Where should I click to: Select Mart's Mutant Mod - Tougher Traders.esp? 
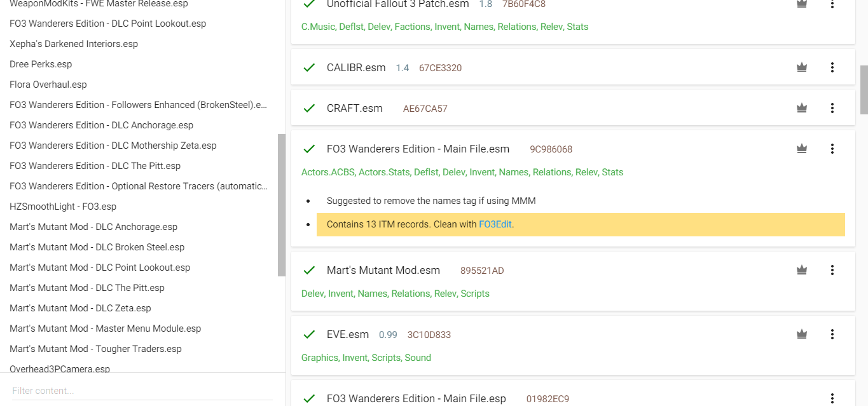95,349
